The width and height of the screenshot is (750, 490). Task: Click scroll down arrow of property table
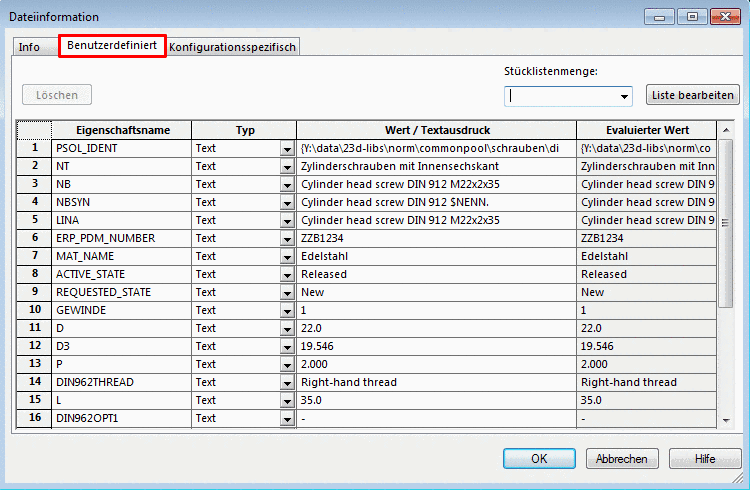click(x=726, y=420)
